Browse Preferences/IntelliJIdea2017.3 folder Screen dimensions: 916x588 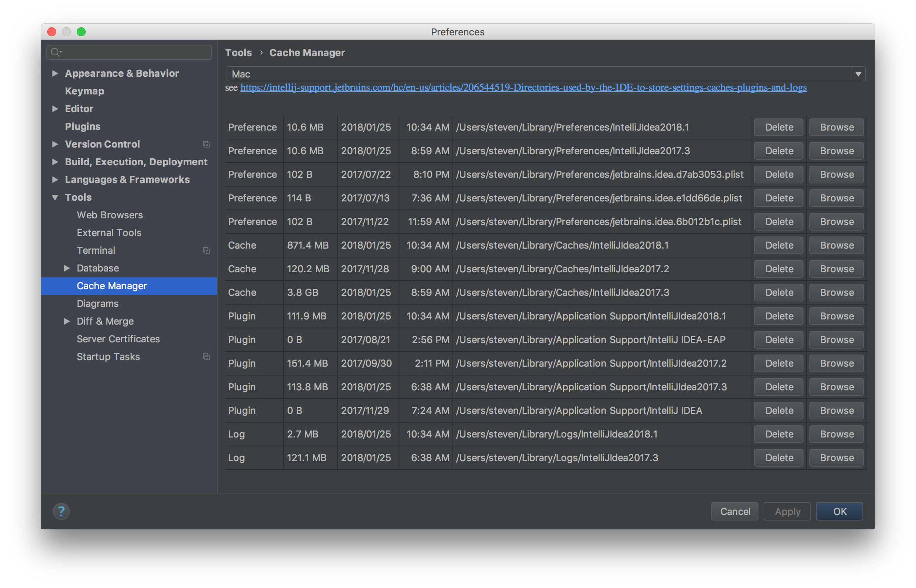click(837, 151)
